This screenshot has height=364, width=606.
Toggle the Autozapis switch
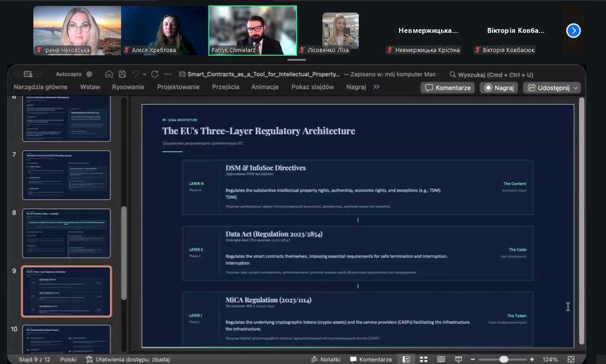point(89,74)
